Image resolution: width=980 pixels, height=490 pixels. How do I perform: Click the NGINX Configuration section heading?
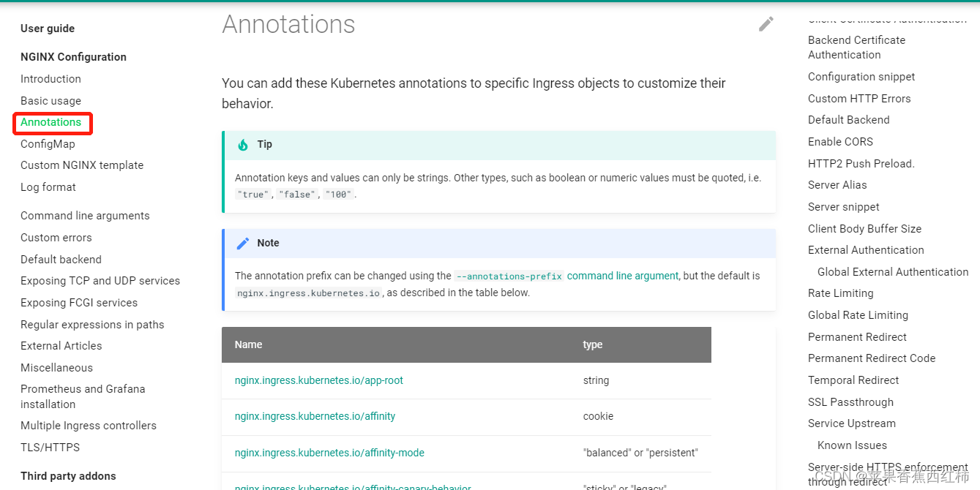(x=73, y=57)
